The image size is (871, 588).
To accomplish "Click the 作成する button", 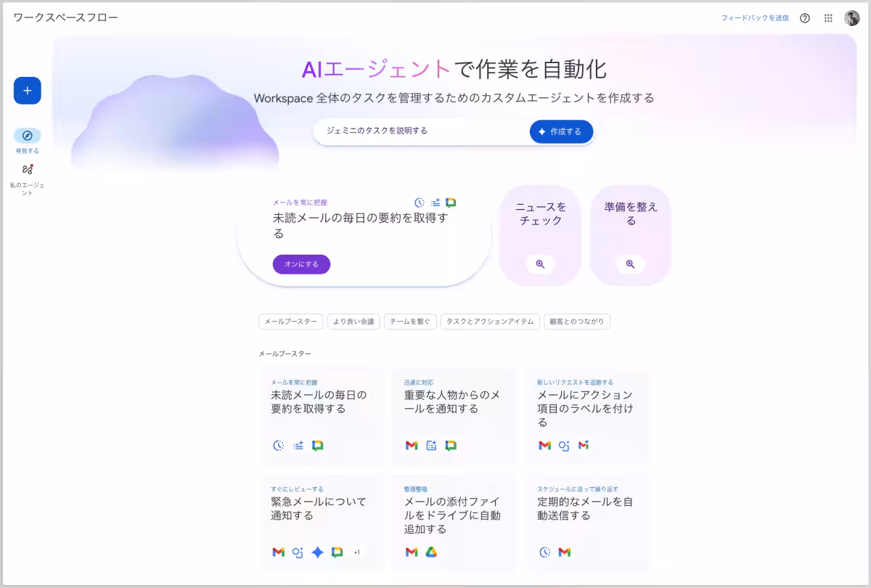I will [561, 131].
